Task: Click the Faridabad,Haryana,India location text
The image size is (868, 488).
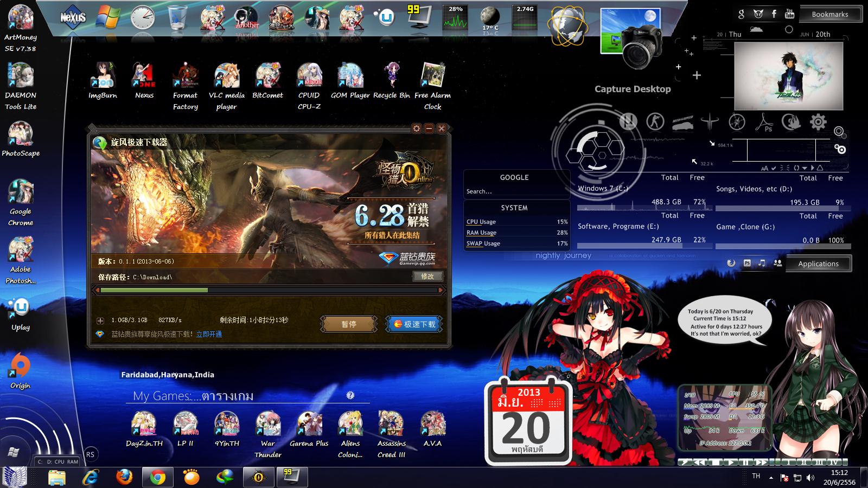Action: [168, 375]
